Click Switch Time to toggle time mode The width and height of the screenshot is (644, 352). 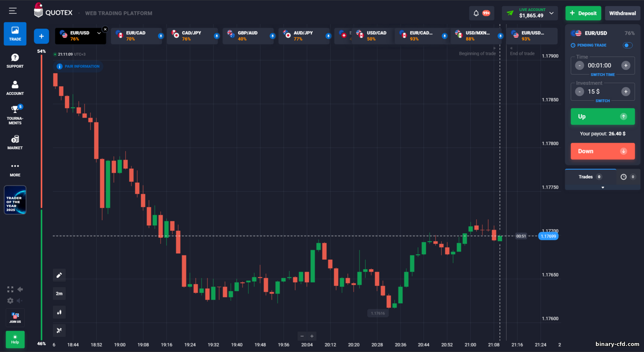pyautogui.click(x=602, y=75)
